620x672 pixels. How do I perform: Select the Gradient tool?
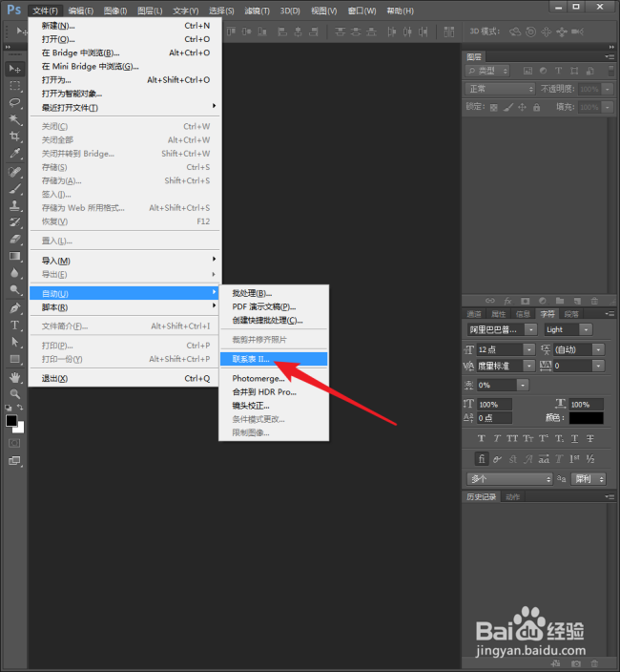pyautogui.click(x=15, y=256)
